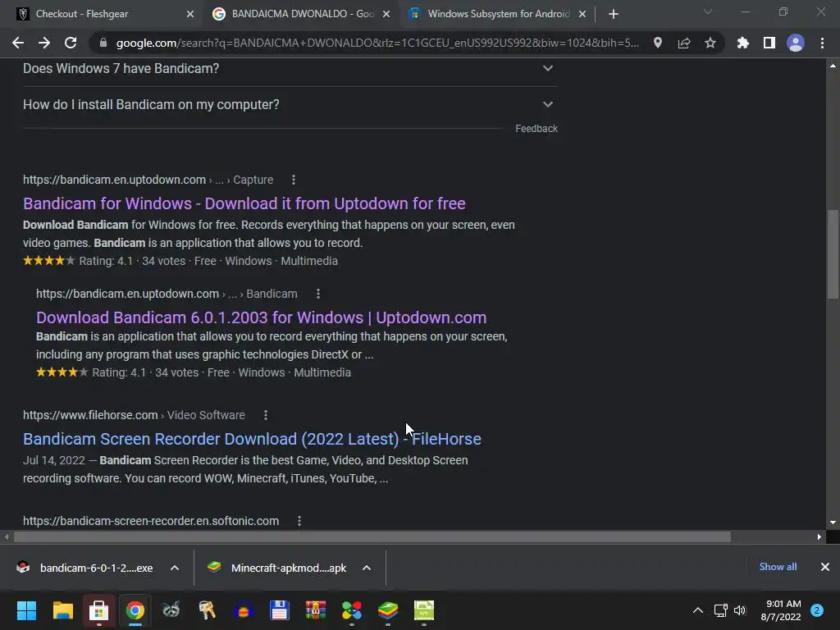Click the Feedback link
This screenshot has height=630, width=840.
[536, 129]
